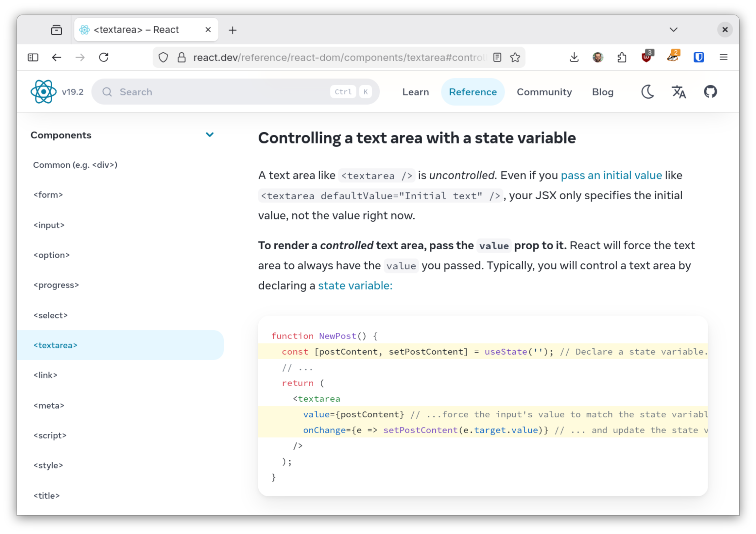Image resolution: width=756 pixels, height=534 pixels.
Task: Click the React logo home icon
Action: [x=43, y=92]
